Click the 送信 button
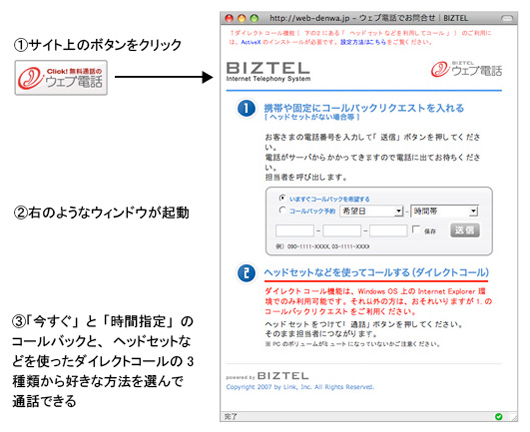Image resolution: width=530 pixels, height=432 pixels. click(x=465, y=230)
